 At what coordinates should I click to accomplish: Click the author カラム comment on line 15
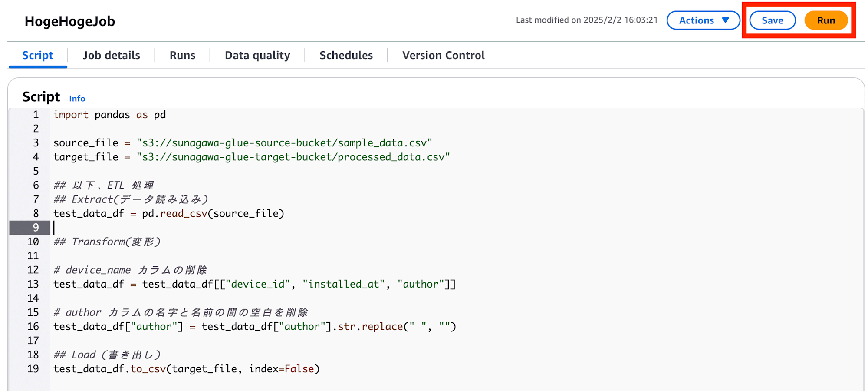(x=181, y=312)
